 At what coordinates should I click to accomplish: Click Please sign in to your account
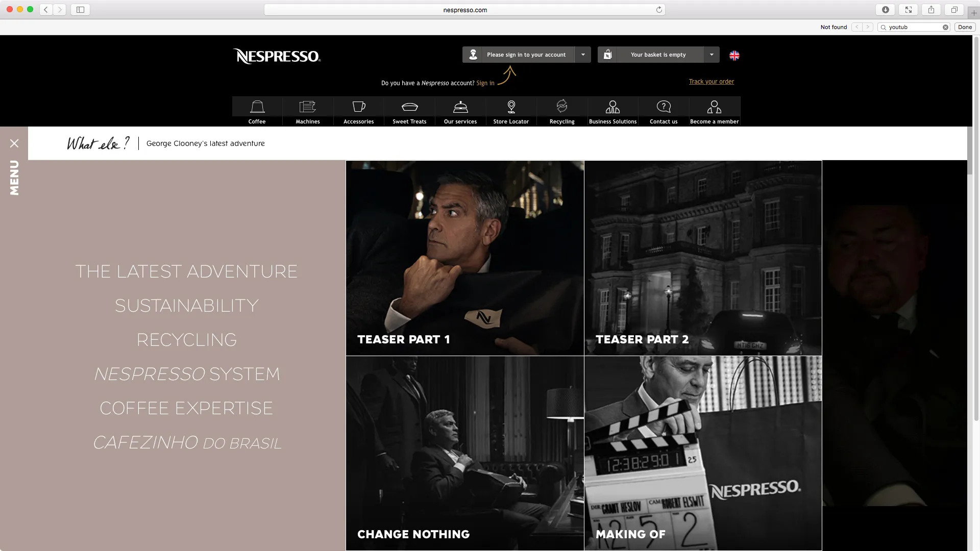(526, 55)
